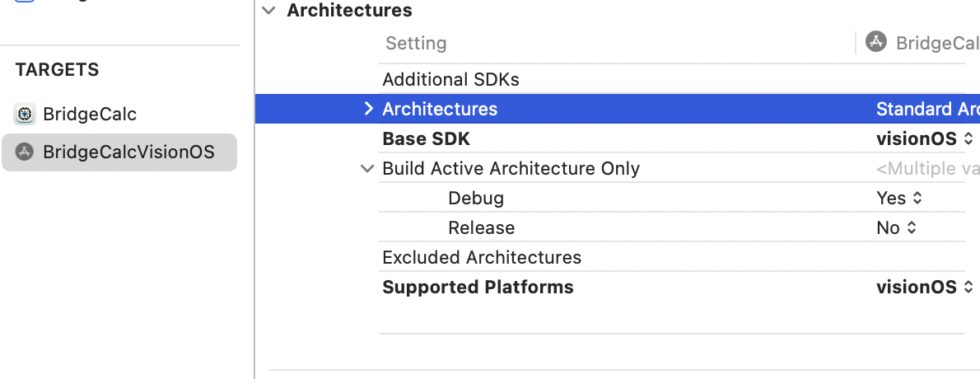Screen dimensions: 980x379
Task: Collapse Build Active Architecture Only disclosure
Action: coord(367,169)
